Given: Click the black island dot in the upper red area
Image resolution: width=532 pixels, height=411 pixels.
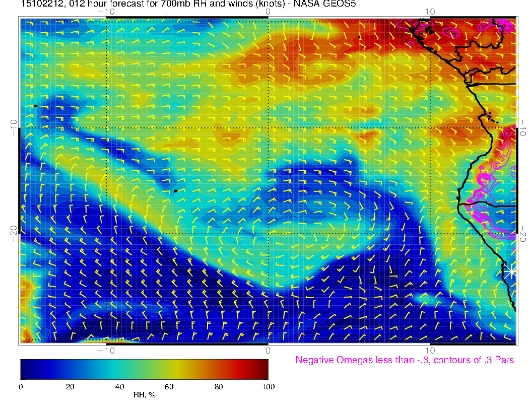Looking at the screenshot, I should coord(360,37).
